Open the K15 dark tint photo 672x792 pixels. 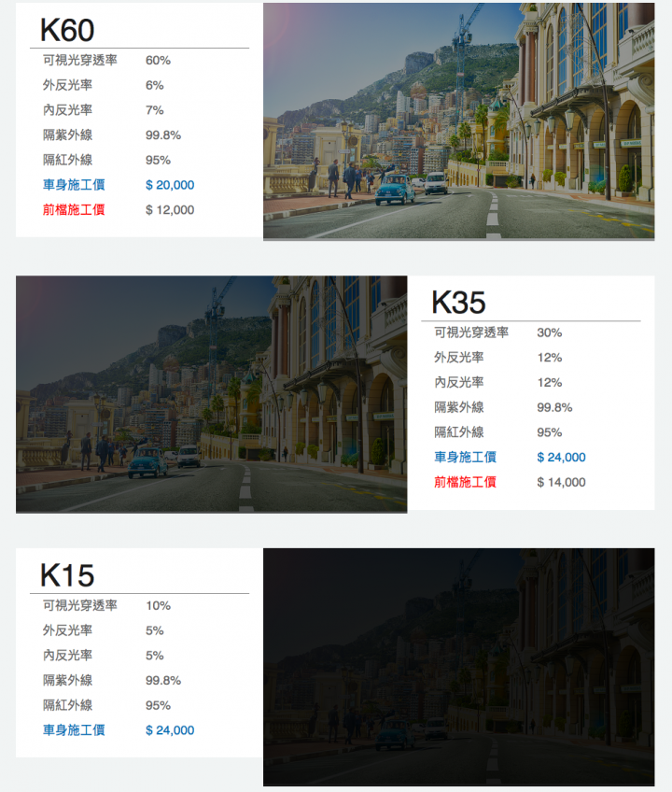(459, 667)
